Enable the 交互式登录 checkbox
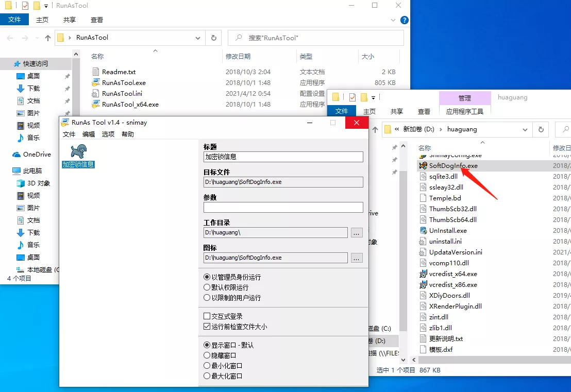The height and width of the screenshot is (392, 571). [x=207, y=316]
